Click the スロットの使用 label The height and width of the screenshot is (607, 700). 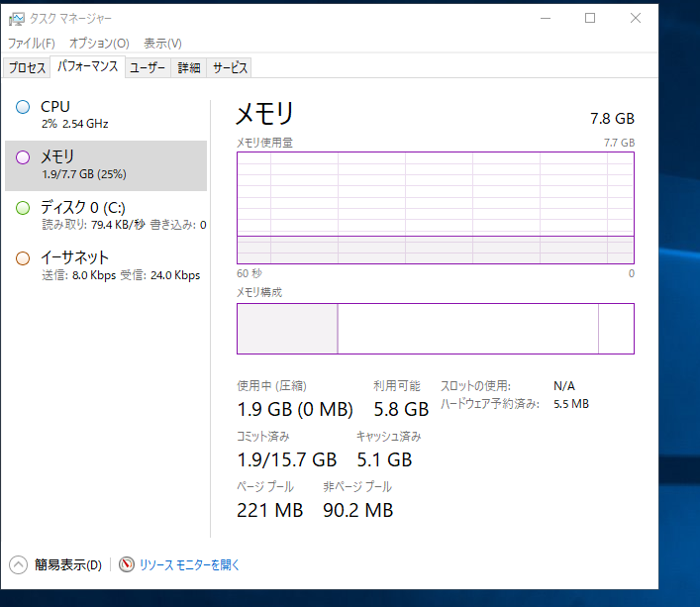tap(475, 385)
